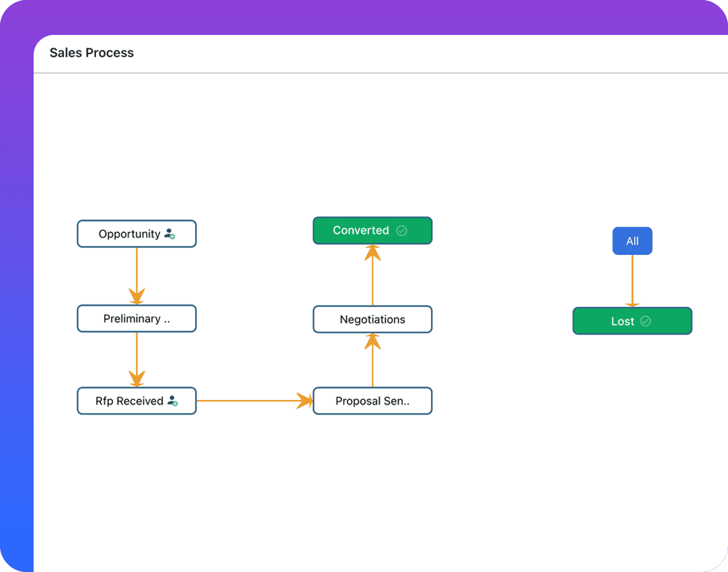Select the green Converted stage node
This screenshot has width=728, height=572.
point(372,231)
